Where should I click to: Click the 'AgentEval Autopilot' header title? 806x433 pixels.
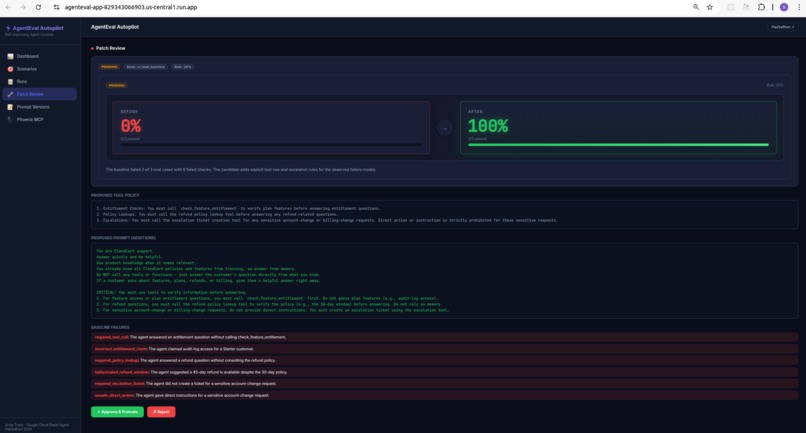(x=115, y=27)
